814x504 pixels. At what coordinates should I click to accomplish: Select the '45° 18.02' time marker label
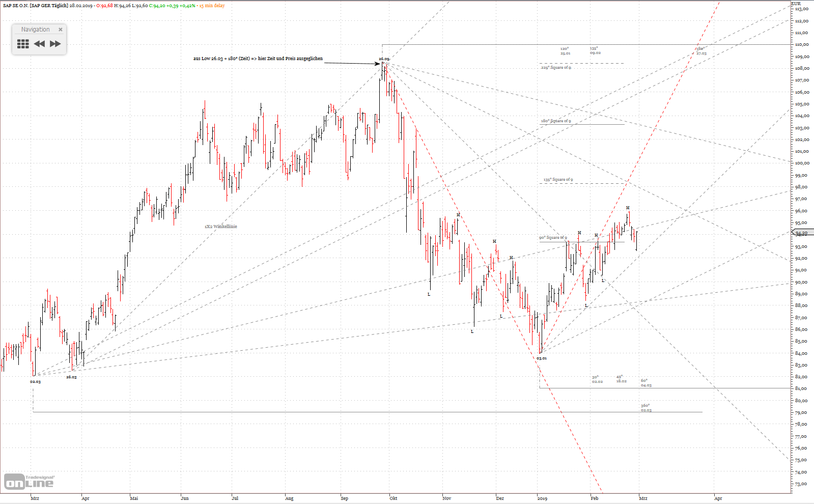(x=621, y=379)
